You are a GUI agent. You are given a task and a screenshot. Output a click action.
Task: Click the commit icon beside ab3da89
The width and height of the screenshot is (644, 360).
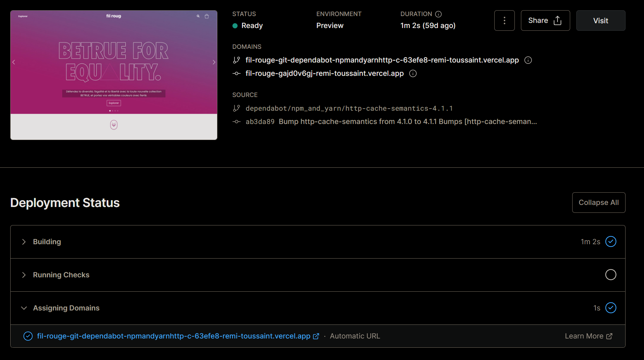tap(236, 122)
